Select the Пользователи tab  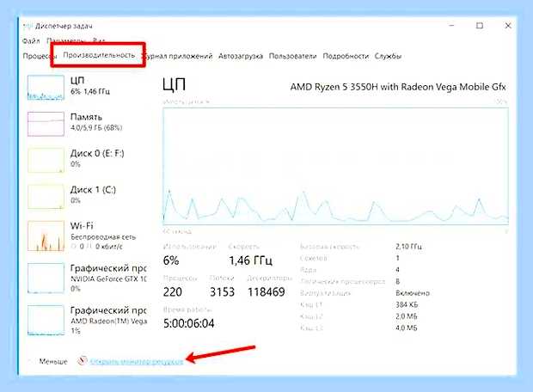pyautogui.click(x=292, y=56)
